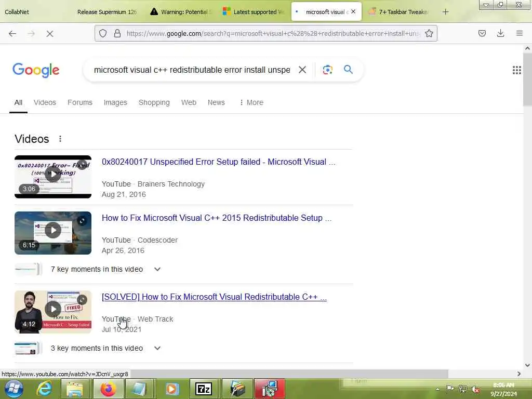
Task: Click the Action Center flag icon
Action: coord(450,389)
